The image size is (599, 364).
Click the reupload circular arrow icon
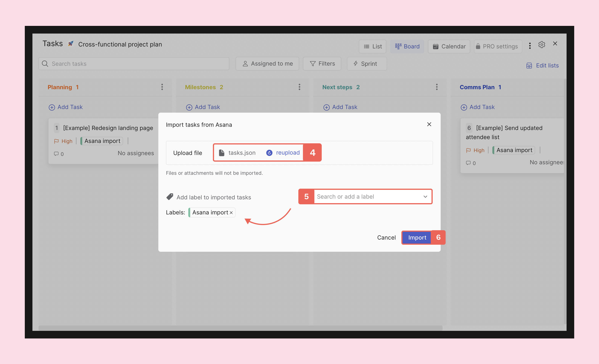(x=269, y=153)
